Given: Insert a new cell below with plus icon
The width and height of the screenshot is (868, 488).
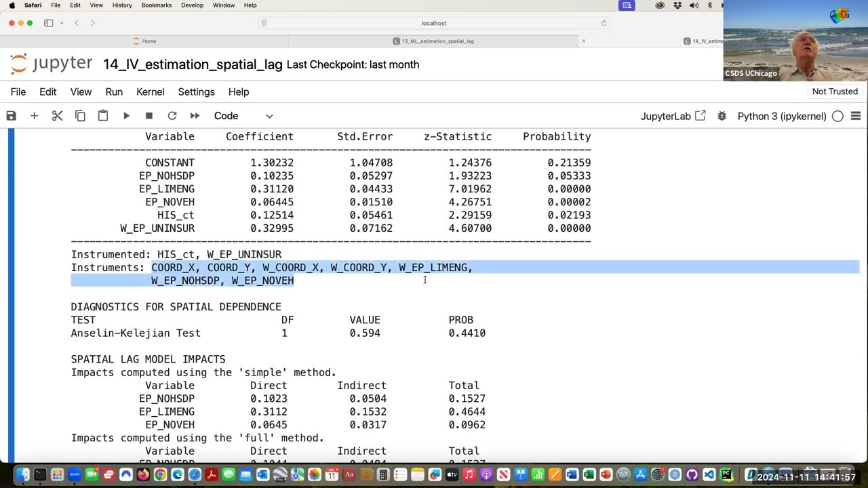Looking at the screenshot, I should 34,116.
